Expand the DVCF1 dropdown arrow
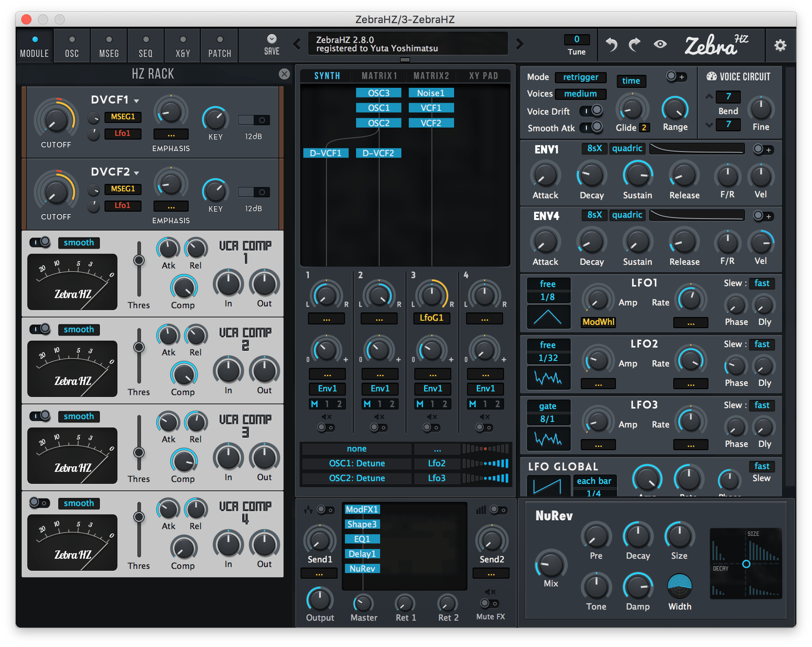This screenshot has height=647, width=812. point(136,101)
